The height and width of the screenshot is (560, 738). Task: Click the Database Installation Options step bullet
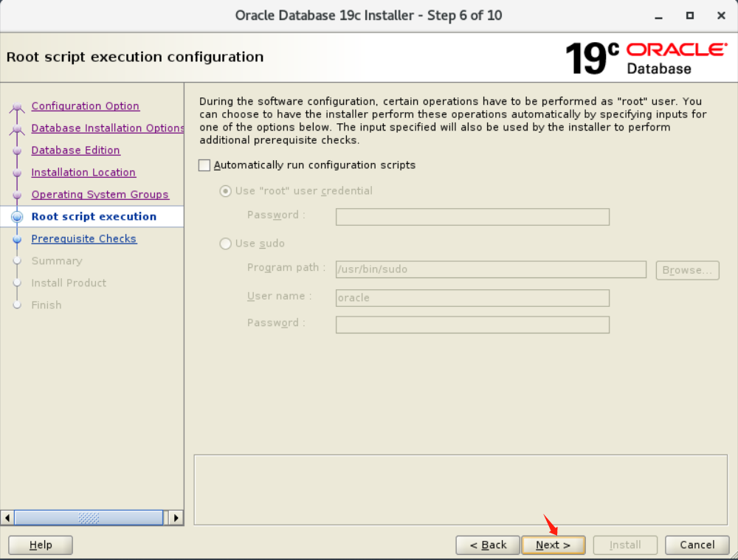[17, 129]
